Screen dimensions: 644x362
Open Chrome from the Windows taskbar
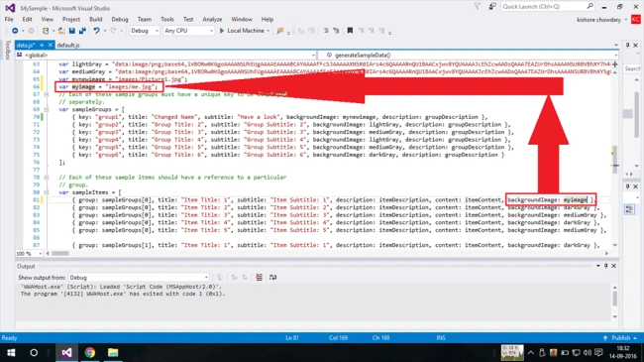[x=90, y=352]
